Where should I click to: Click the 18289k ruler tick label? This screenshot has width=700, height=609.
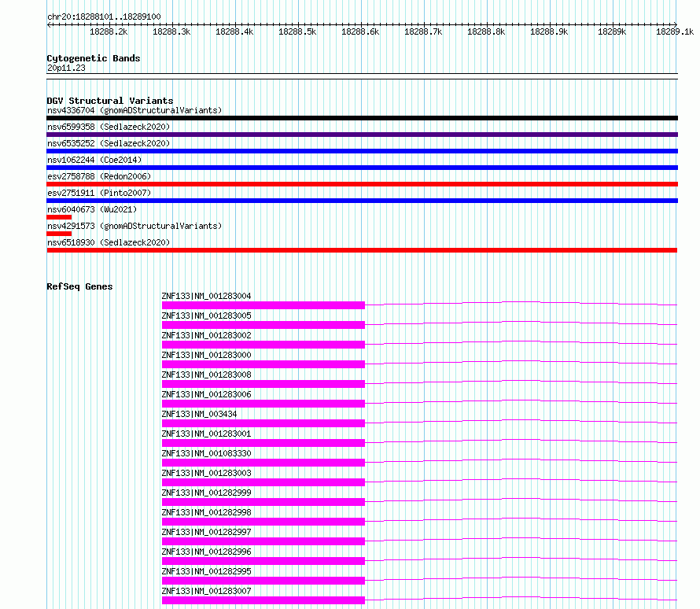pos(612,31)
